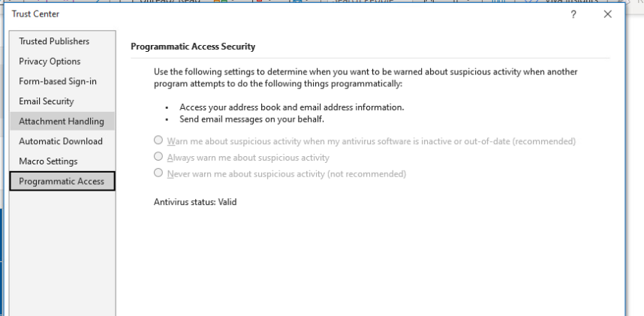Click the Trust Center title bar
The image size is (644, 316).
coord(225,14)
